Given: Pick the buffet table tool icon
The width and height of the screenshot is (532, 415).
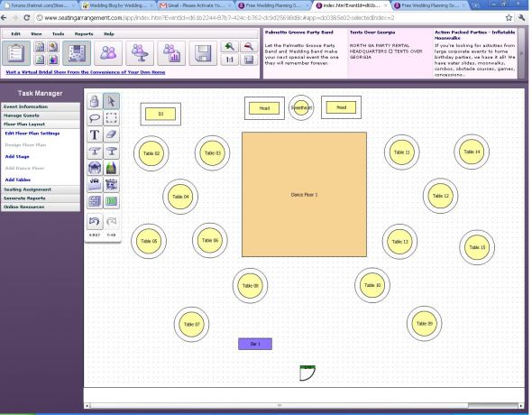Looking at the screenshot, I should [111, 184].
